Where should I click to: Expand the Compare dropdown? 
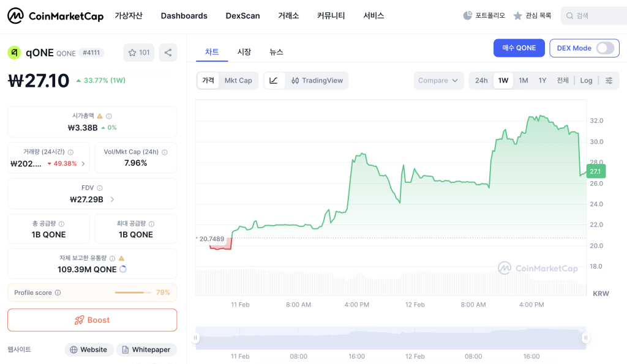438,80
